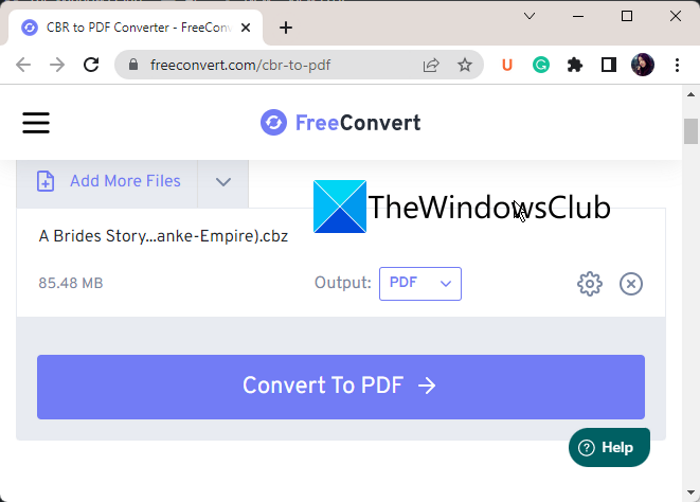
Task: Expand the tab search chevron
Action: tap(529, 17)
